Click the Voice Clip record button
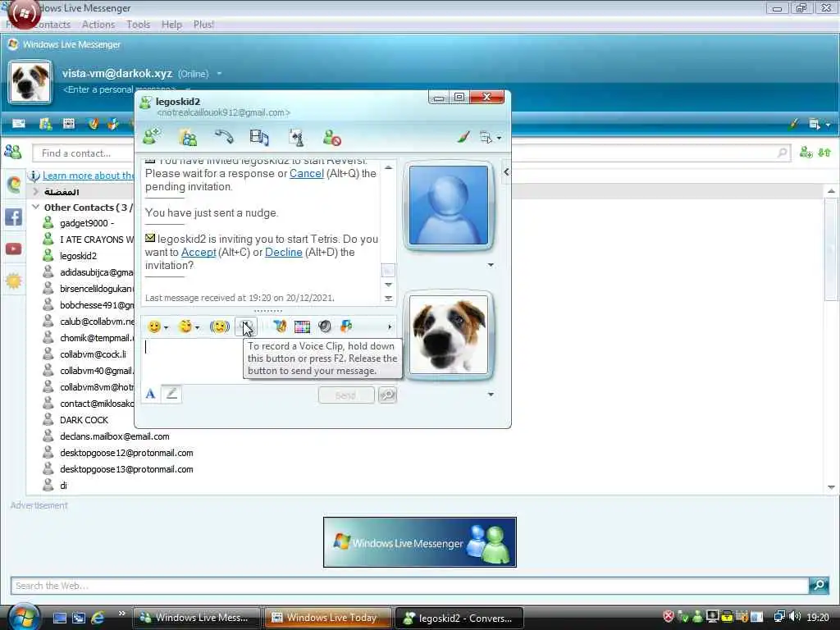Viewport: 840px width, 630px height. click(x=246, y=326)
